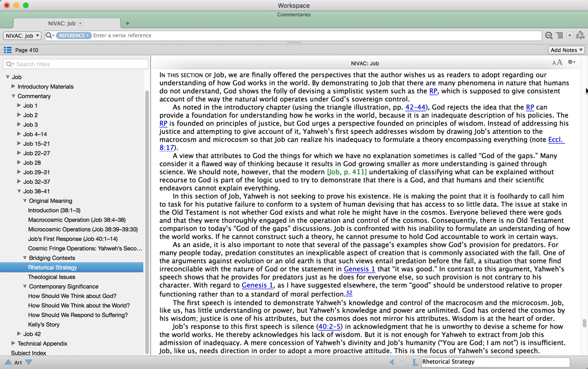Collapse the Job 38–41 node

(x=19, y=191)
